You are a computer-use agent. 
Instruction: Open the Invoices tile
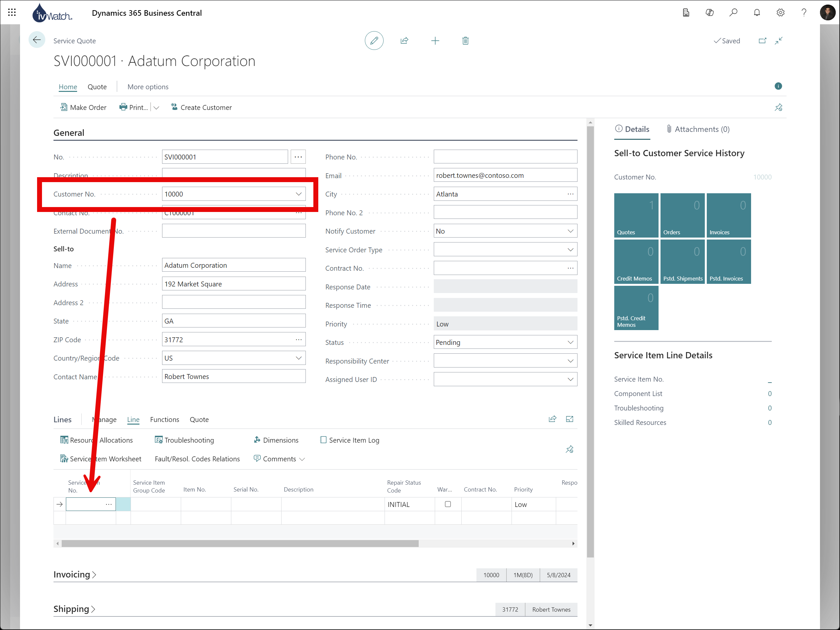coord(729,215)
